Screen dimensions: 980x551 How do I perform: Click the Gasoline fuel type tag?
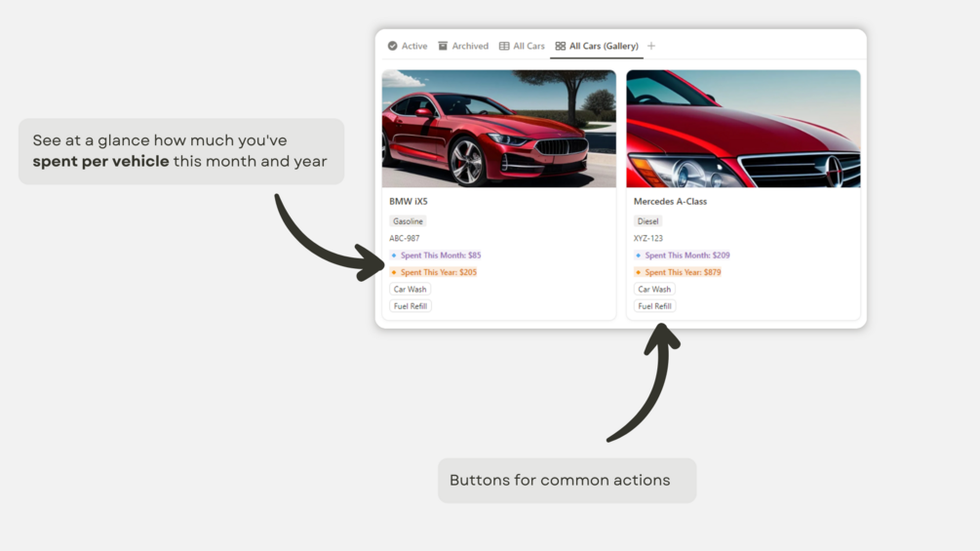[x=408, y=221]
